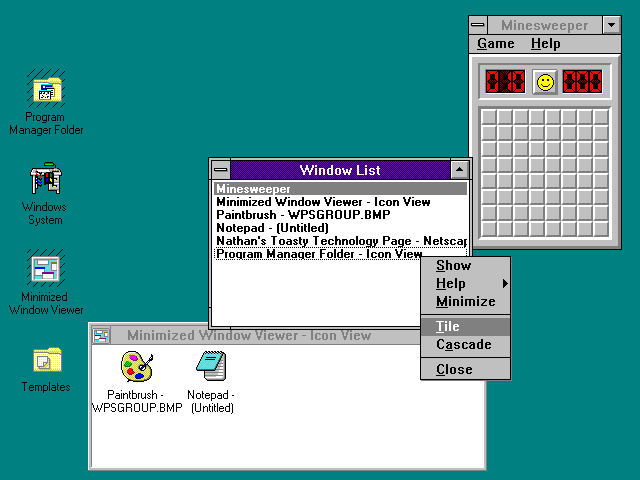The width and height of the screenshot is (640, 480).
Task: Expand the Help submenu in context menu
Action: coord(465,283)
